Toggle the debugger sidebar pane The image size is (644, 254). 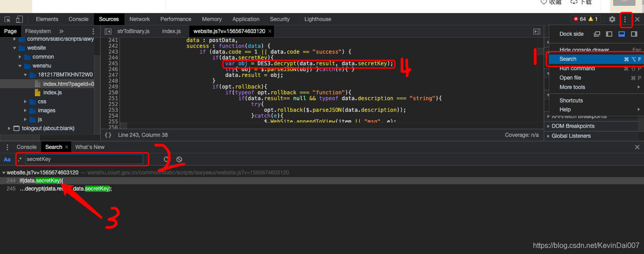[537, 31]
